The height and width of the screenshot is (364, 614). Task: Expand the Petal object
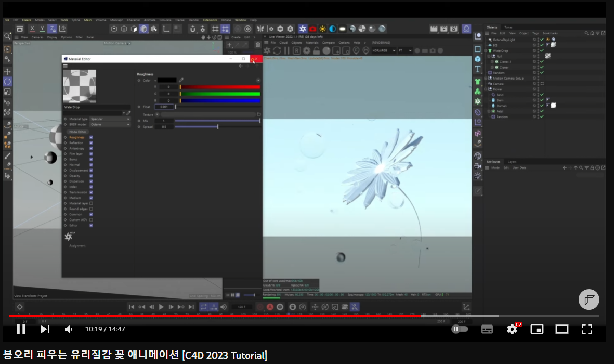(x=489, y=111)
